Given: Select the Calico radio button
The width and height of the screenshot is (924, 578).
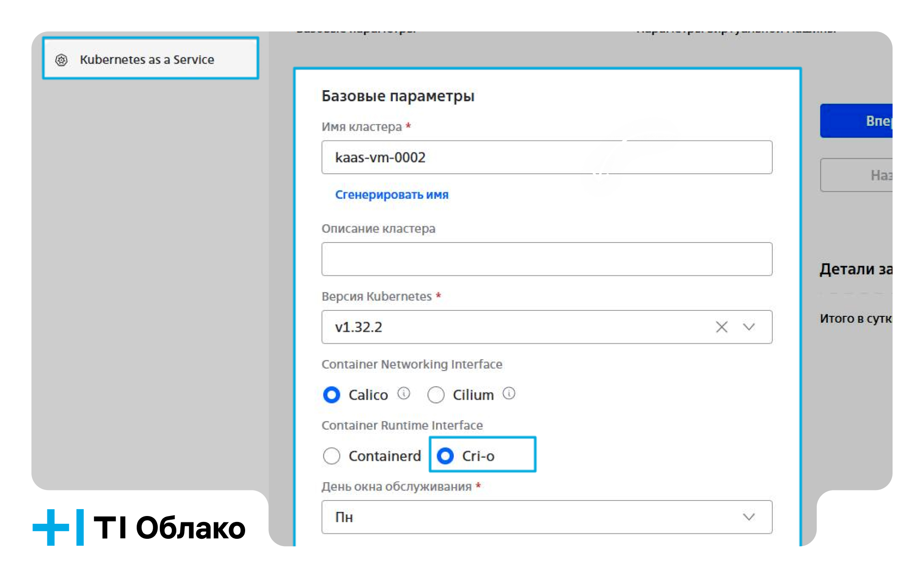Looking at the screenshot, I should [332, 395].
